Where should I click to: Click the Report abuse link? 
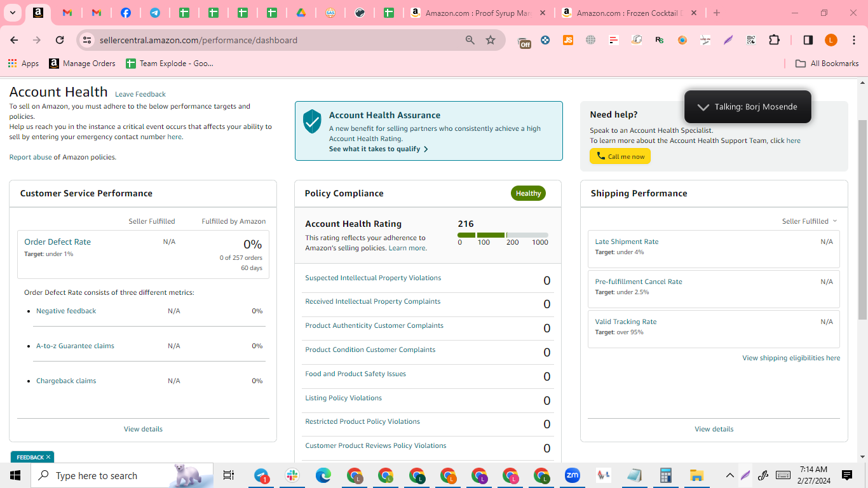(x=31, y=157)
